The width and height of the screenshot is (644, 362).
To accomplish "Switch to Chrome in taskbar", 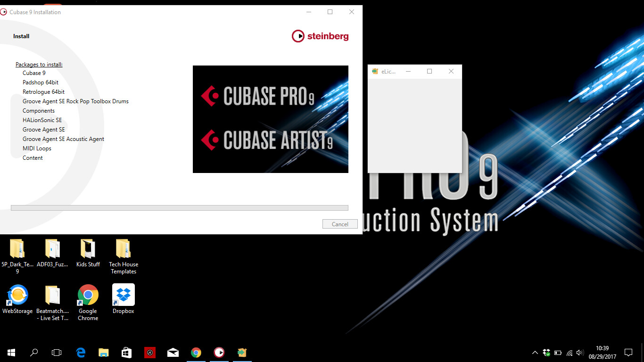I will point(196,352).
